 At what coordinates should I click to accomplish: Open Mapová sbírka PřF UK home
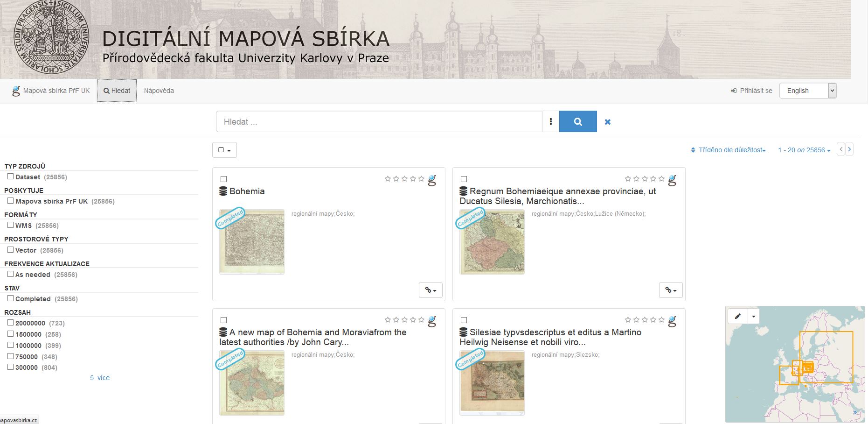click(x=51, y=91)
